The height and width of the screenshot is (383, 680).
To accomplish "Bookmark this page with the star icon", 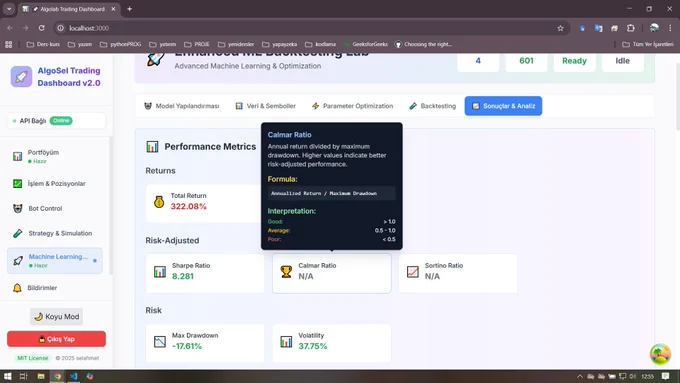I will click(x=560, y=28).
